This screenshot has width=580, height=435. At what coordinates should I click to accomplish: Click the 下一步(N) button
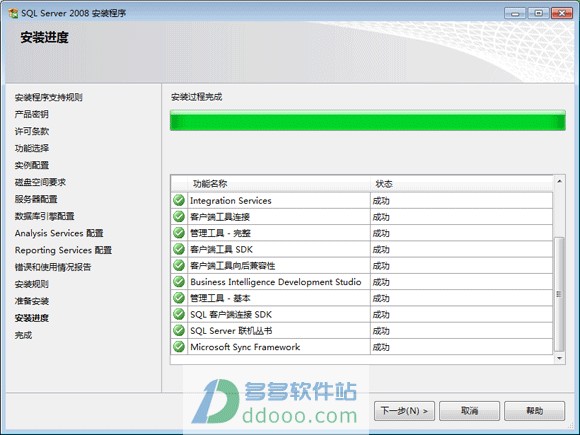coord(404,411)
